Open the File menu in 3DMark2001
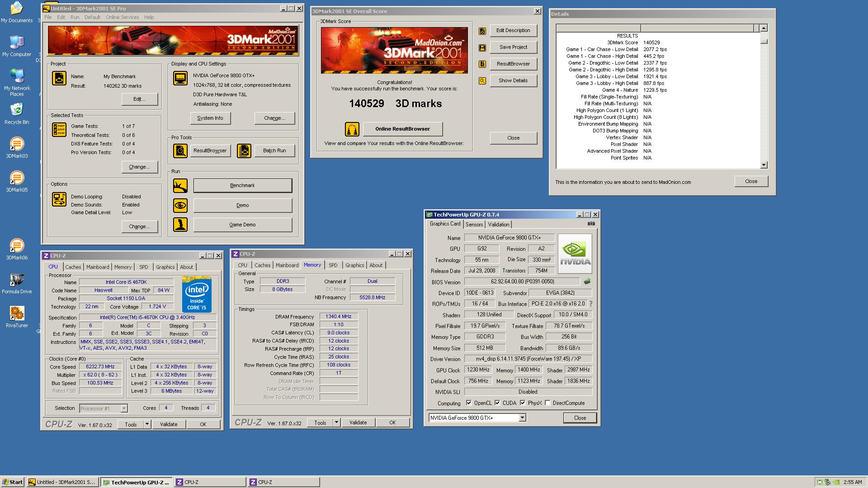Image resolution: width=868 pixels, height=488 pixels. [48, 17]
